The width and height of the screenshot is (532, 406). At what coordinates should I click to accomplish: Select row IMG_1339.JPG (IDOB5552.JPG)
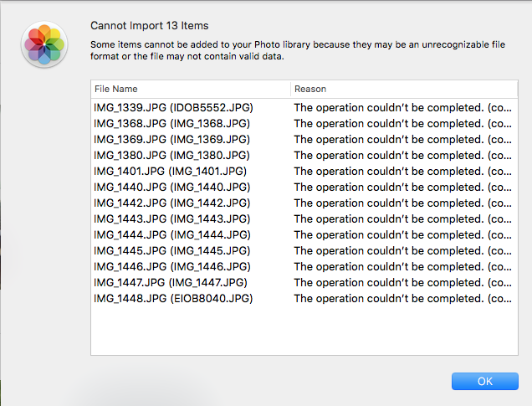click(x=173, y=107)
